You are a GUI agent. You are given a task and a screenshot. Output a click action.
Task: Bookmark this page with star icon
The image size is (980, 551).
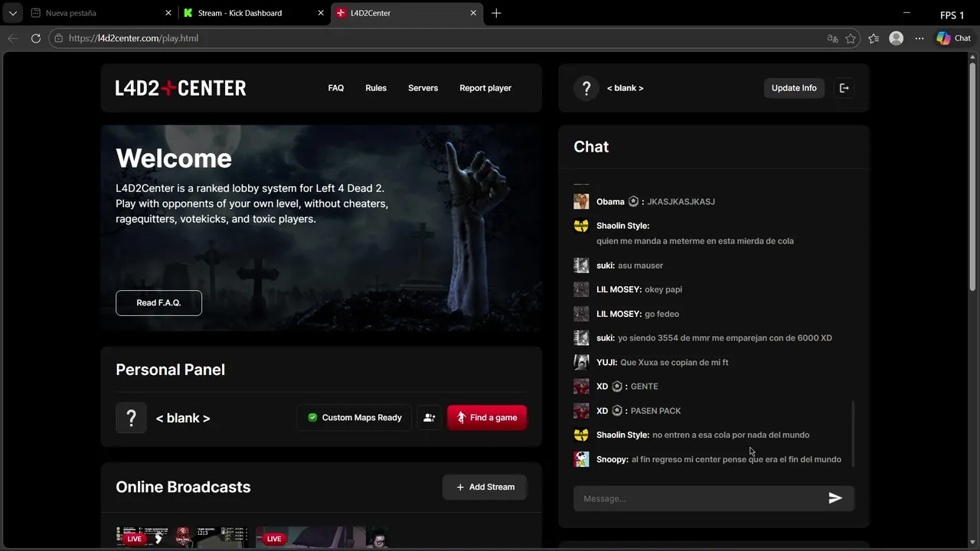[851, 38]
